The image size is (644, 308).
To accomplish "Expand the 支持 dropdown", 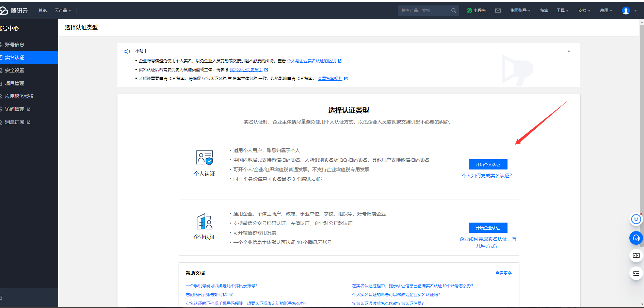I will point(584,11).
